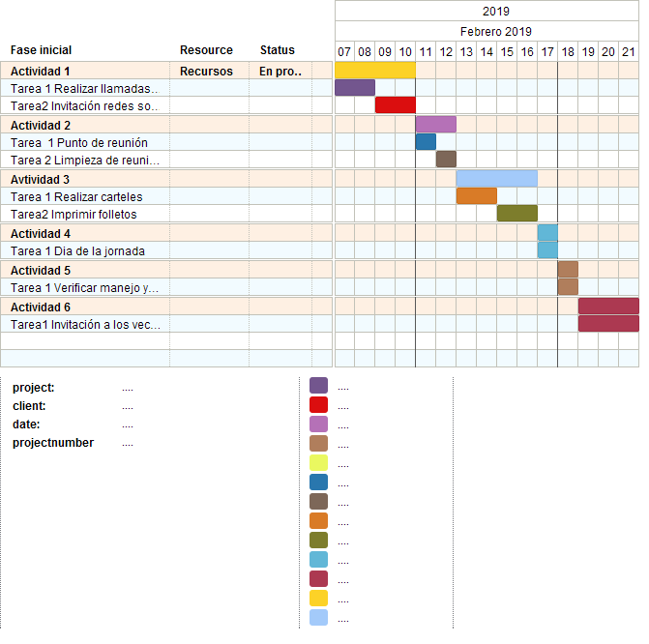
Task: Click the value field next to project:
Action: [128, 388]
